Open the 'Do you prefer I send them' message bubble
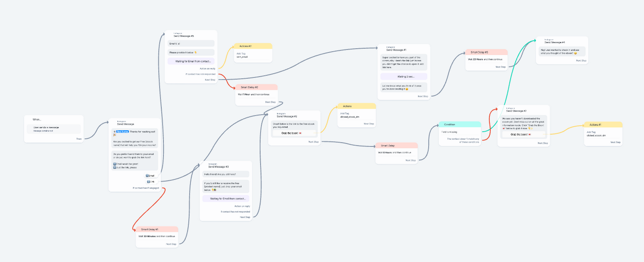This screenshot has width=644, height=262. pos(134,161)
